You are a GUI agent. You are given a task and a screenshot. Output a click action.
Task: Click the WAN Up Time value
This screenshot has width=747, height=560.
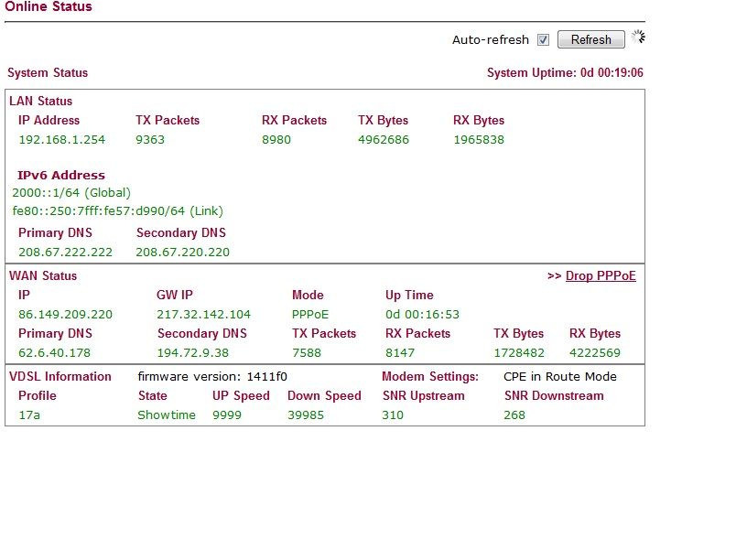[x=422, y=314]
